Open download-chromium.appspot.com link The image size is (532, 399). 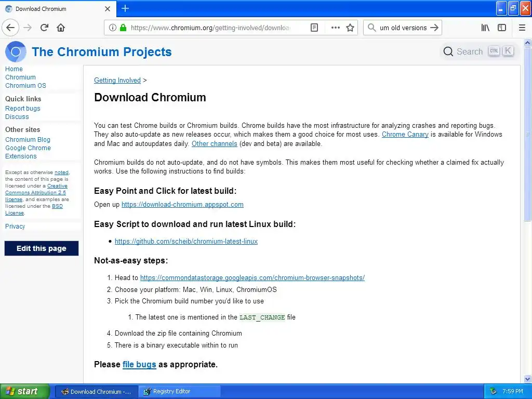pyautogui.click(x=182, y=204)
